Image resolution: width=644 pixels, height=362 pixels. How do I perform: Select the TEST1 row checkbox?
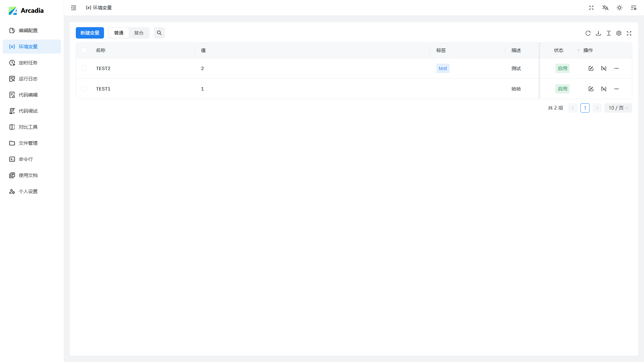84,89
